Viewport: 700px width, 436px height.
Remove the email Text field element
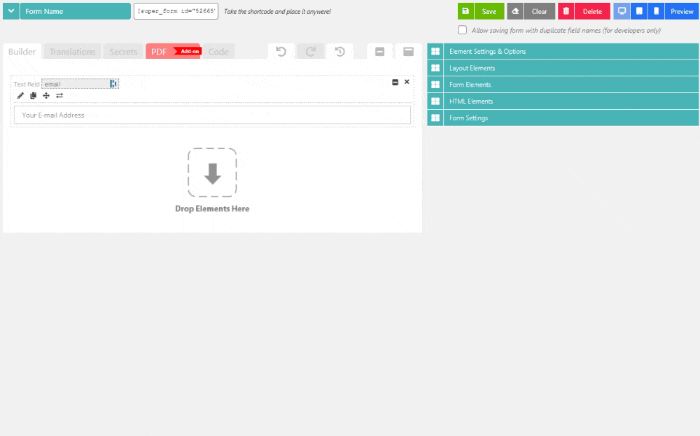pyautogui.click(x=407, y=82)
